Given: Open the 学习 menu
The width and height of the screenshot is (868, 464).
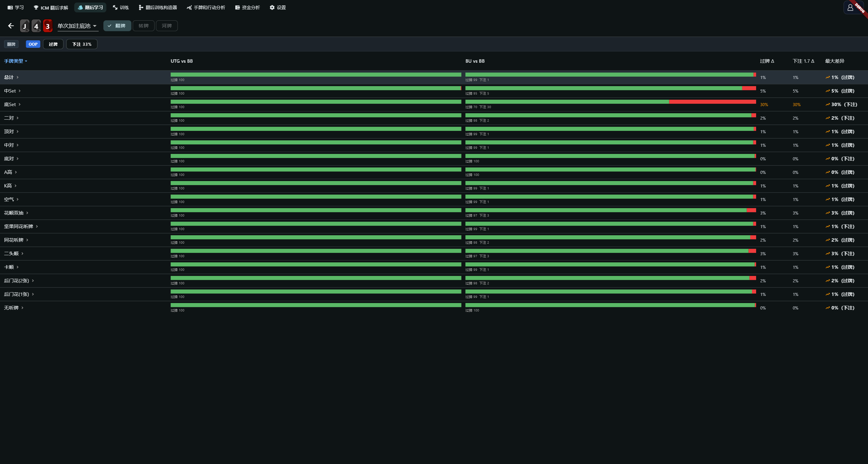Looking at the screenshot, I should tap(16, 7).
